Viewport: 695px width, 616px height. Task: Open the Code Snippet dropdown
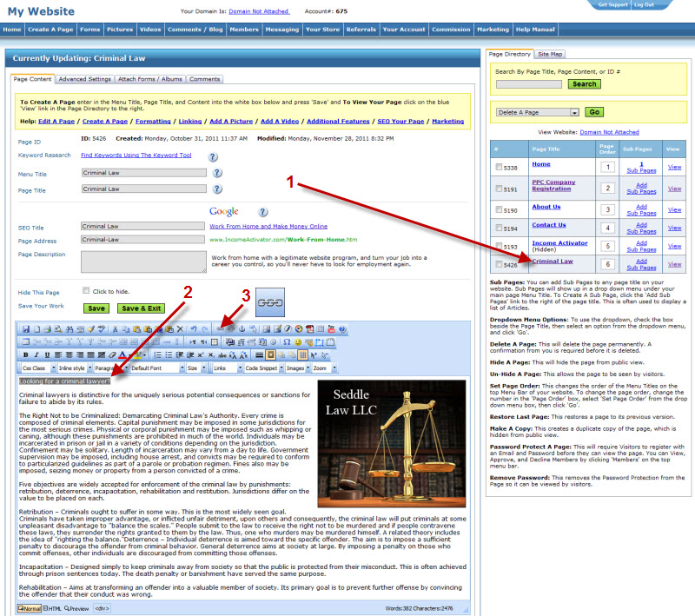(264, 368)
